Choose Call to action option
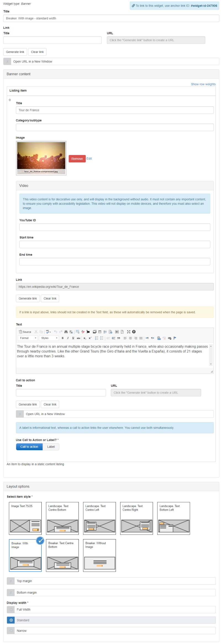Viewport: 221px width, 644px height. pos(29,447)
